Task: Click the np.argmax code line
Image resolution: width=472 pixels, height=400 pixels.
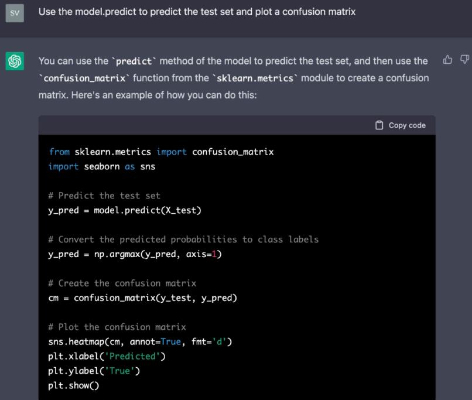Action: click(135, 254)
